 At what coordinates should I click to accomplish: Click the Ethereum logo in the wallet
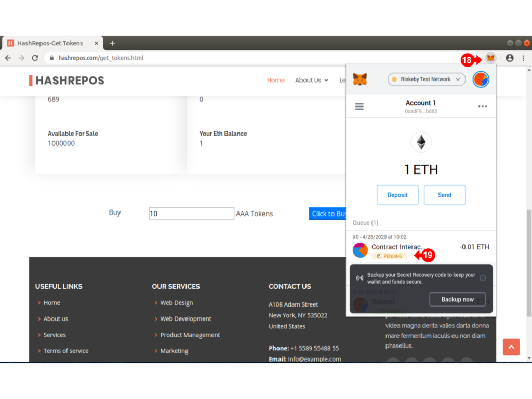(x=421, y=142)
